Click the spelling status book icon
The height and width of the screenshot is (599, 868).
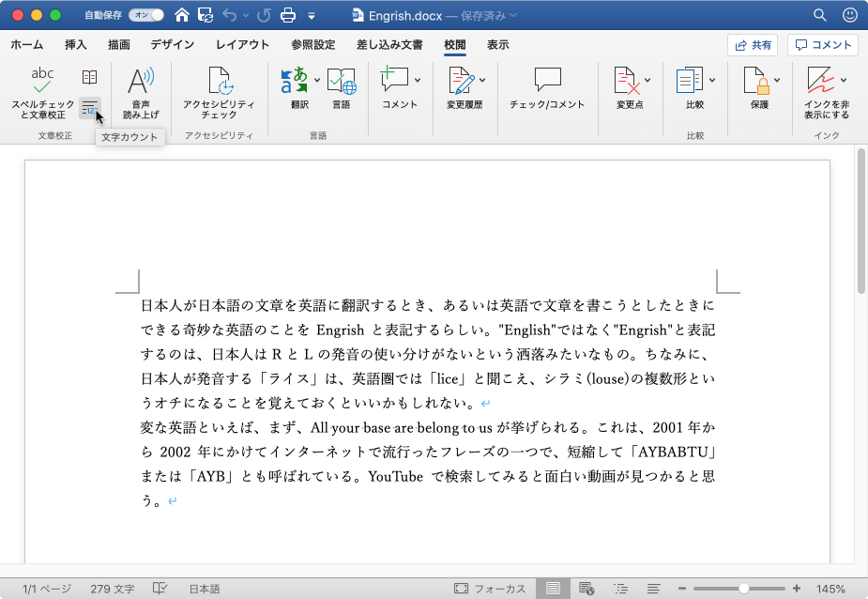pyautogui.click(x=160, y=588)
